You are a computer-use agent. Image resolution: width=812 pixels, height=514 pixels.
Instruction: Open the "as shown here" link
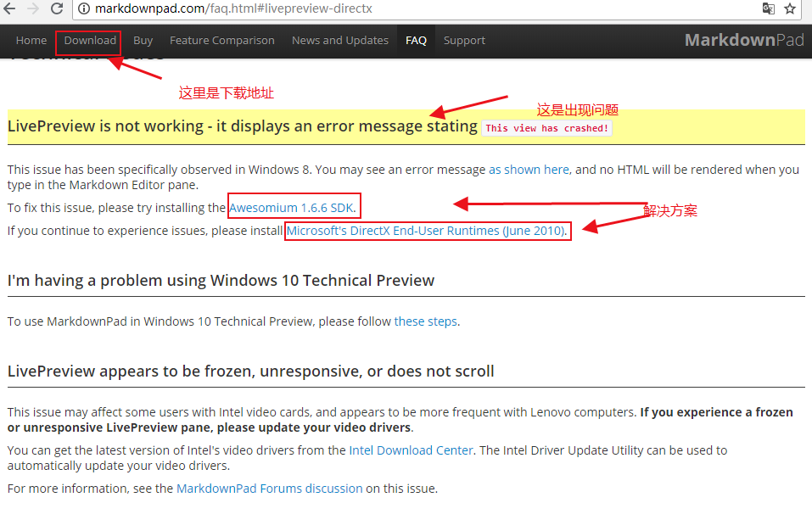pos(529,170)
